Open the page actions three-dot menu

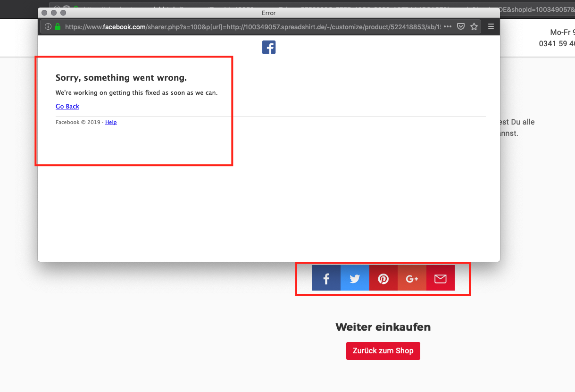[x=448, y=27]
